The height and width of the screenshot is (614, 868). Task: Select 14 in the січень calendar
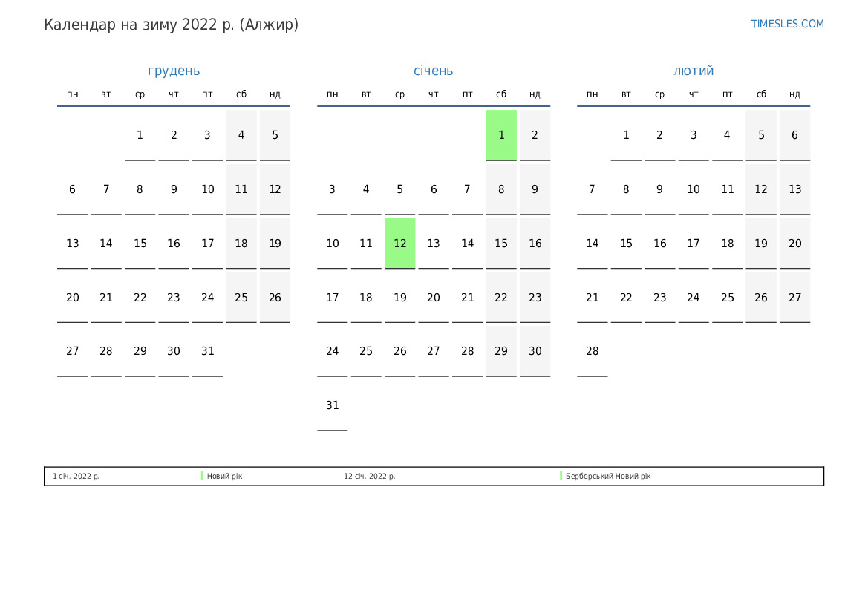(467, 244)
